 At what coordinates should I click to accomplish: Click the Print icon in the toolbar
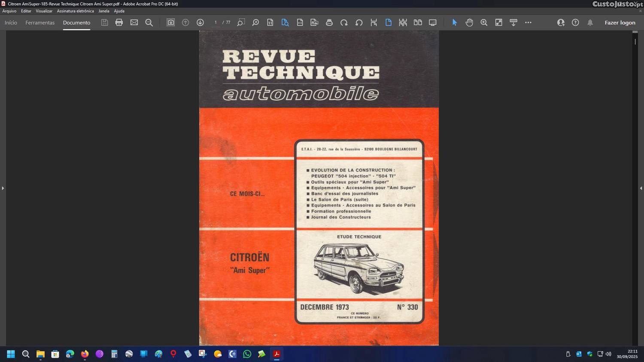[119, 22]
